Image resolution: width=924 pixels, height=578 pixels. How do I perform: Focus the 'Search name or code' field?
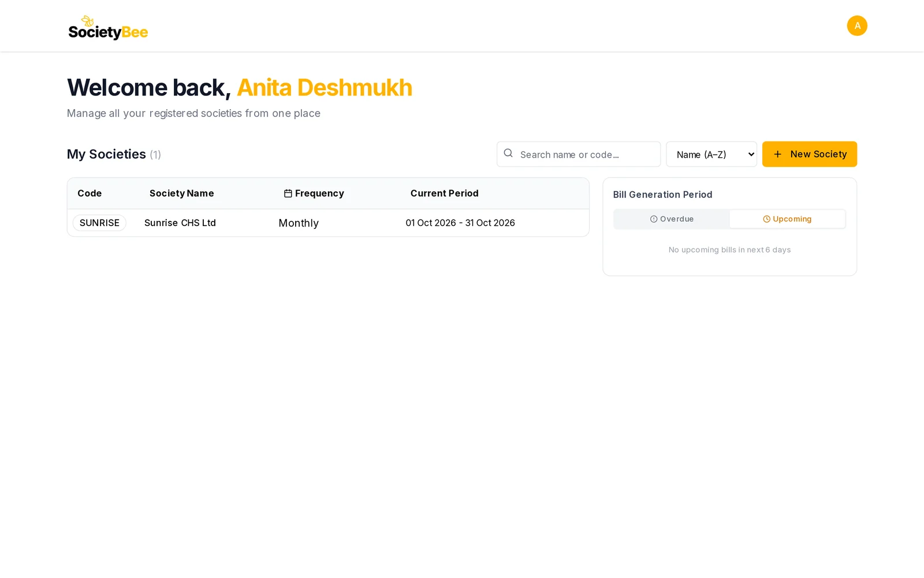tap(579, 154)
